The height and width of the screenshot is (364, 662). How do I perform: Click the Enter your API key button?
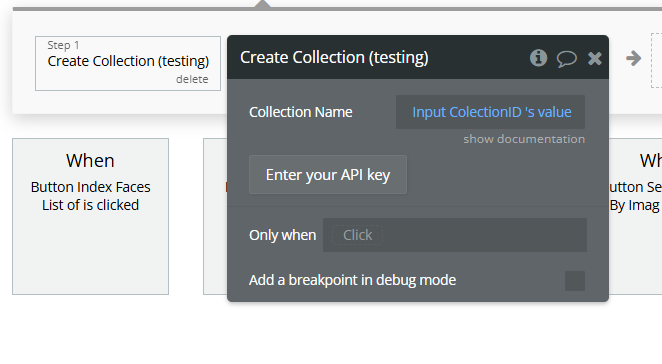[x=328, y=174]
